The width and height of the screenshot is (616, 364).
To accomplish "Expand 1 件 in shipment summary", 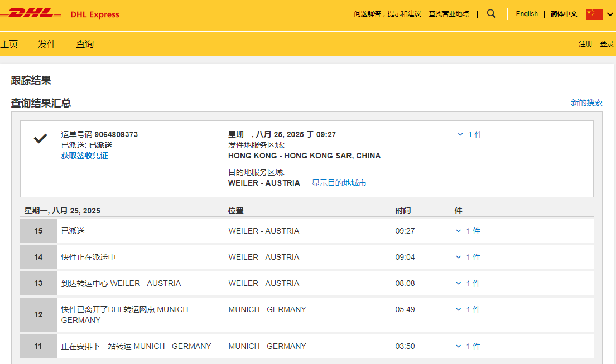I will pos(470,134).
